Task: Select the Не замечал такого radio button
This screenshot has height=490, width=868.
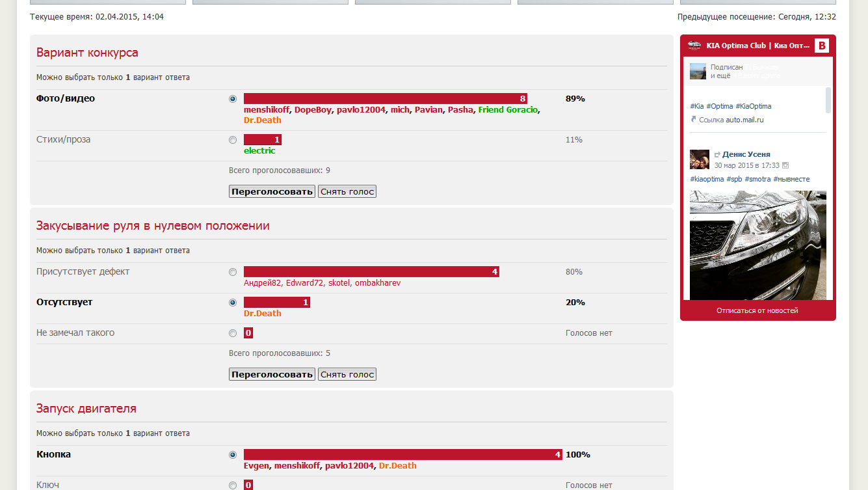Action: point(233,333)
